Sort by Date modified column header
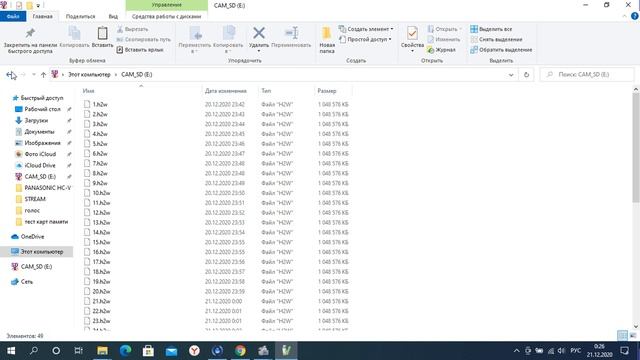 click(230, 91)
